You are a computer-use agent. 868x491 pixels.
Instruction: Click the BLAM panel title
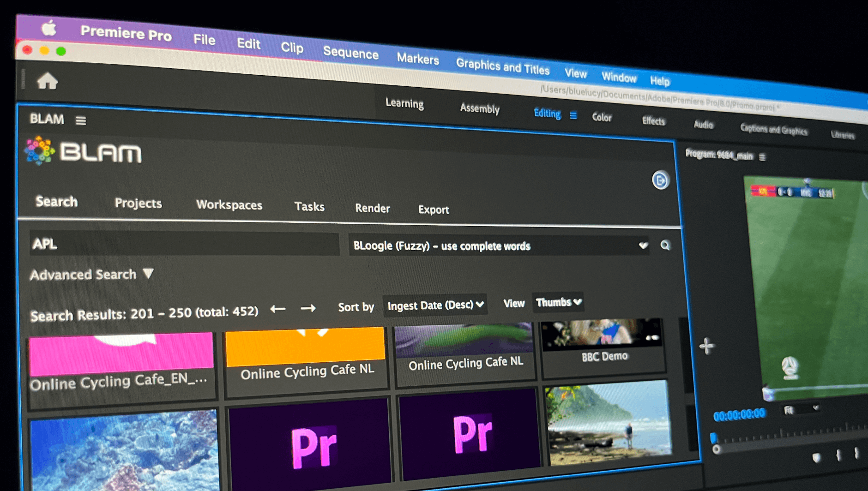47,119
